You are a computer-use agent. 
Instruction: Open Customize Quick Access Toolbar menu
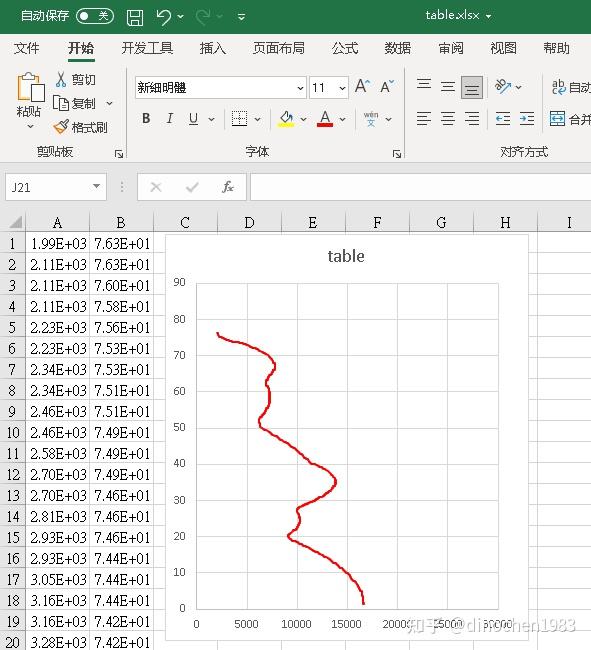coord(241,17)
